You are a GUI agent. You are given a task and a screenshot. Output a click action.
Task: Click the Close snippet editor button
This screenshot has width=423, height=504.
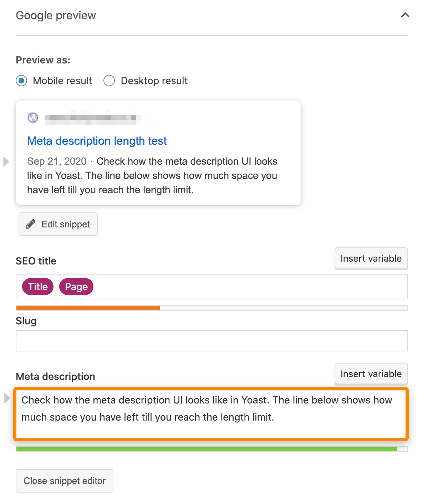(x=64, y=481)
